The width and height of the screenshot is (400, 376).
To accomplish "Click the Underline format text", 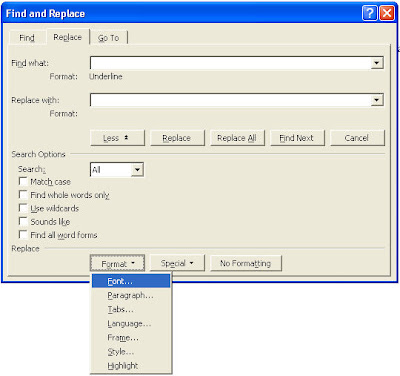I will 106,76.
